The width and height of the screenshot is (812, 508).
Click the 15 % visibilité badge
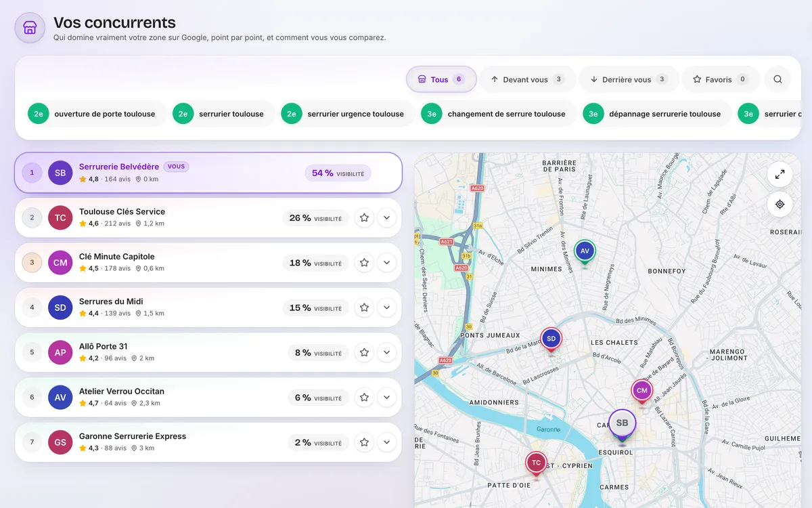(315, 308)
